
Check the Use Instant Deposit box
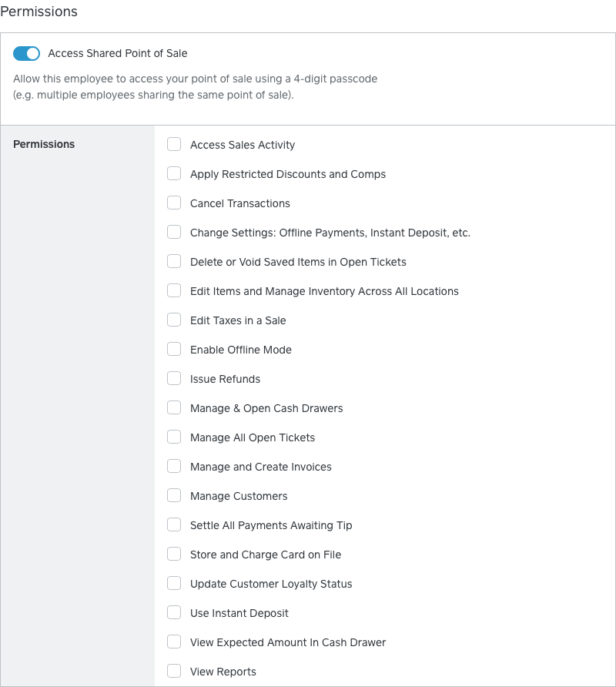(x=174, y=612)
